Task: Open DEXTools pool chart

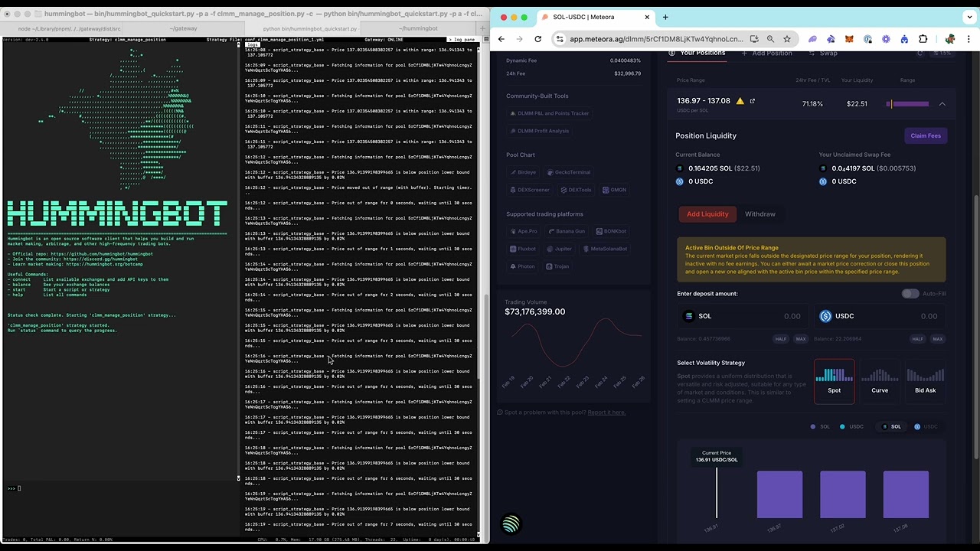Action: (x=576, y=190)
